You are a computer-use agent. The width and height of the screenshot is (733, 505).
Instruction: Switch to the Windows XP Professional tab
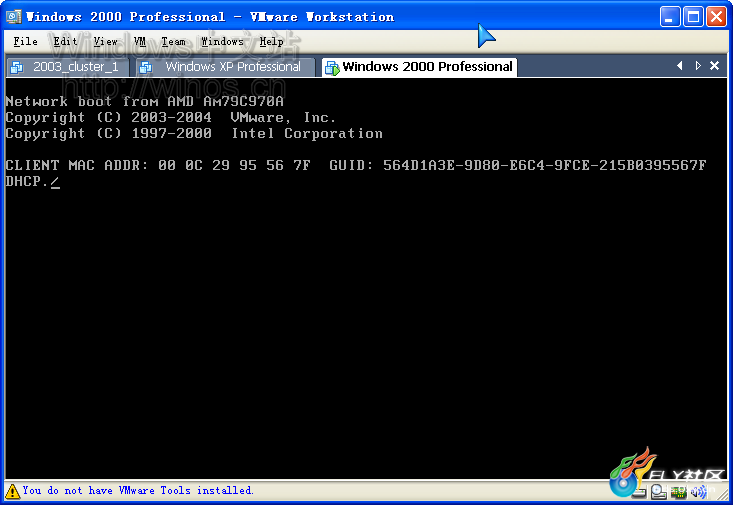click(226, 67)
